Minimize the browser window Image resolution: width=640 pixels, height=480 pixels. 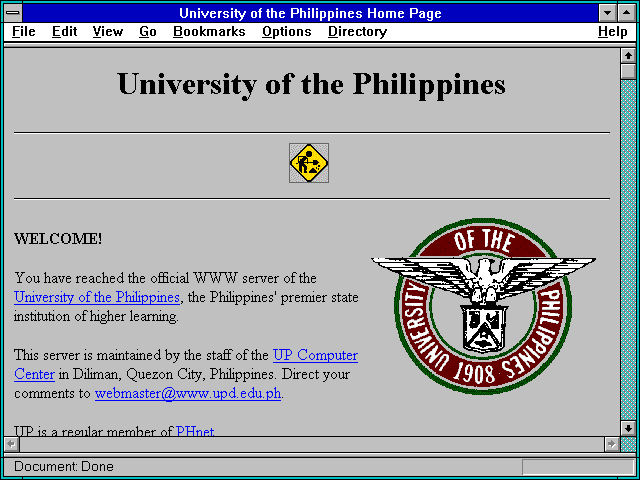point(607,13)
